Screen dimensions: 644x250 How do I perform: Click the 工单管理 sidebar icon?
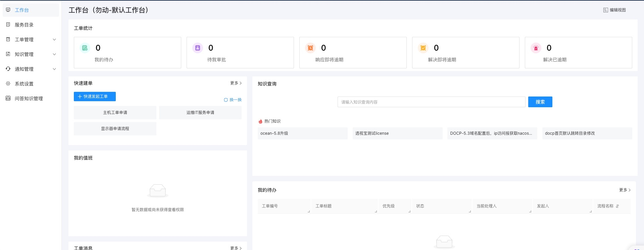(x=8, y=39)
